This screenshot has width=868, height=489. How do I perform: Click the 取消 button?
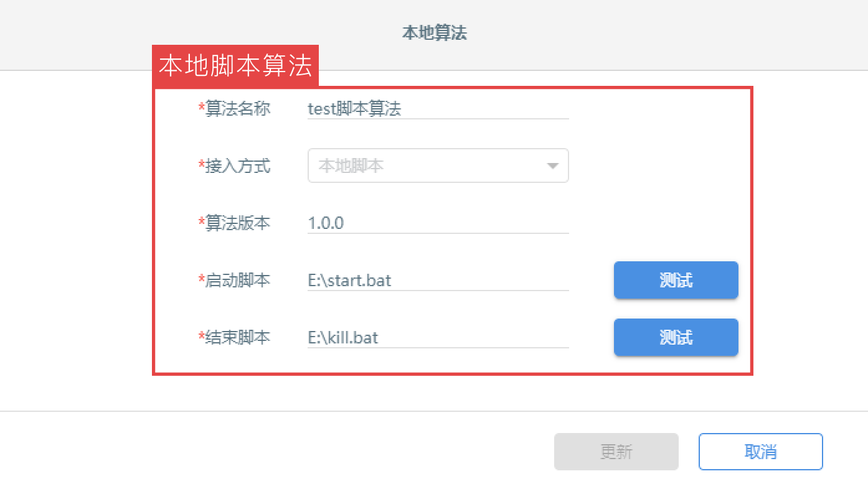761,452
